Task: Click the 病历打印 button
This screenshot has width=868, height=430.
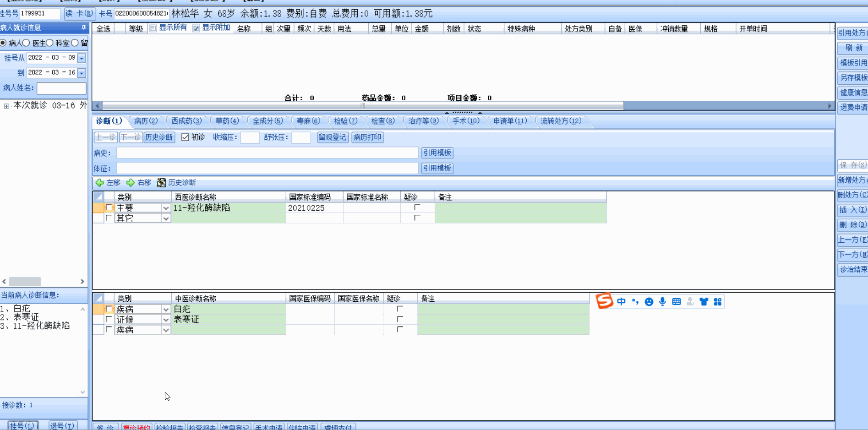Action: point(367,137)
